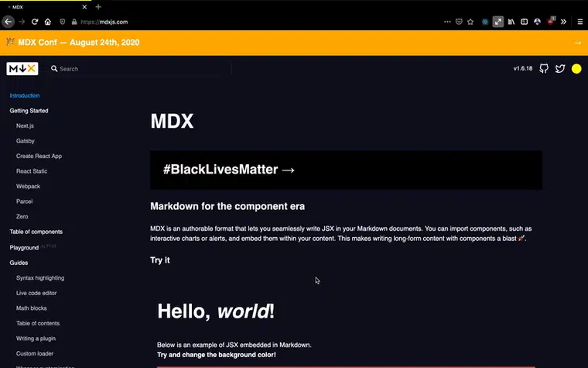Image resolution: width=588 pixels, height=368 pixels.
Task: Open Table of components
Action: pos(36,232)
